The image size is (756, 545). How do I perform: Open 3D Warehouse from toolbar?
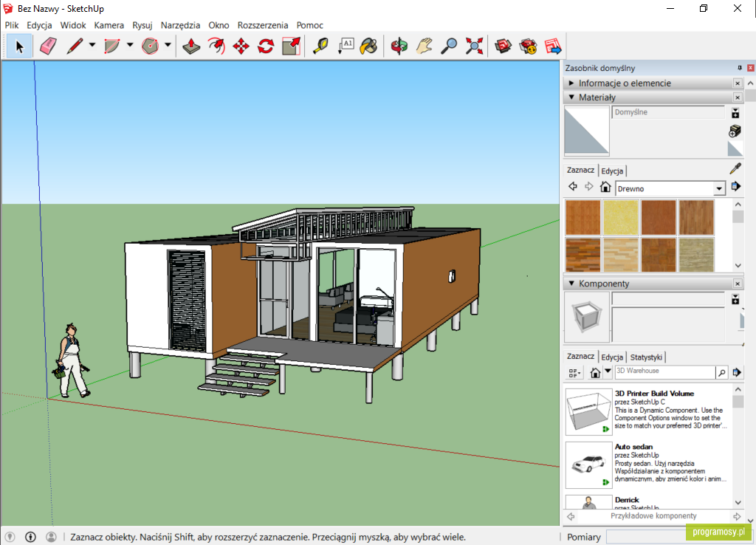pos(503,47)
